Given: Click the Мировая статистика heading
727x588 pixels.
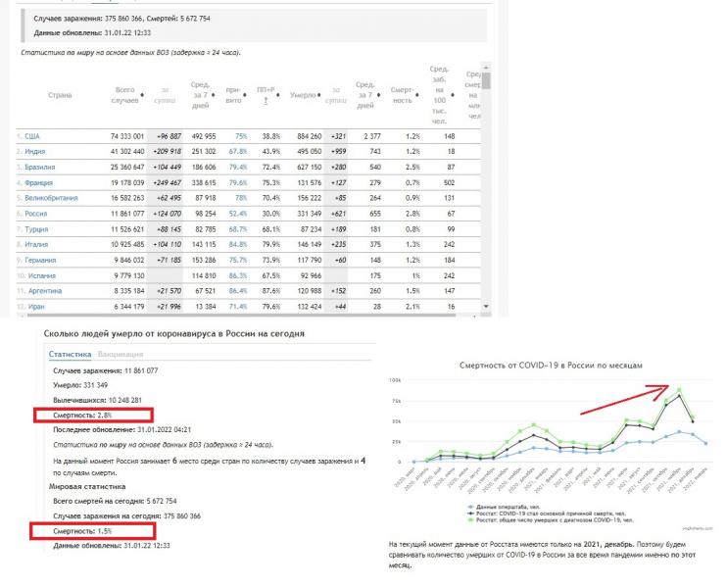Looking at the screenshot, I should [87, 486].
